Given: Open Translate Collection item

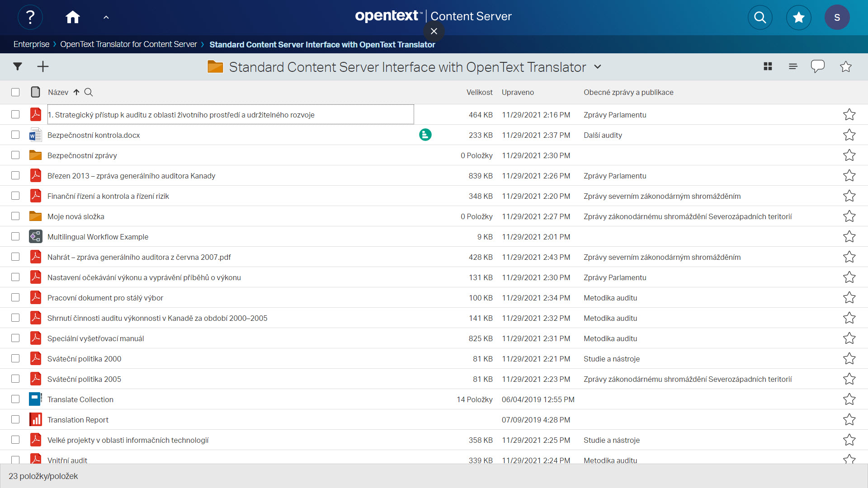Looking at the screenshot, I should click(x=80, y=399).
